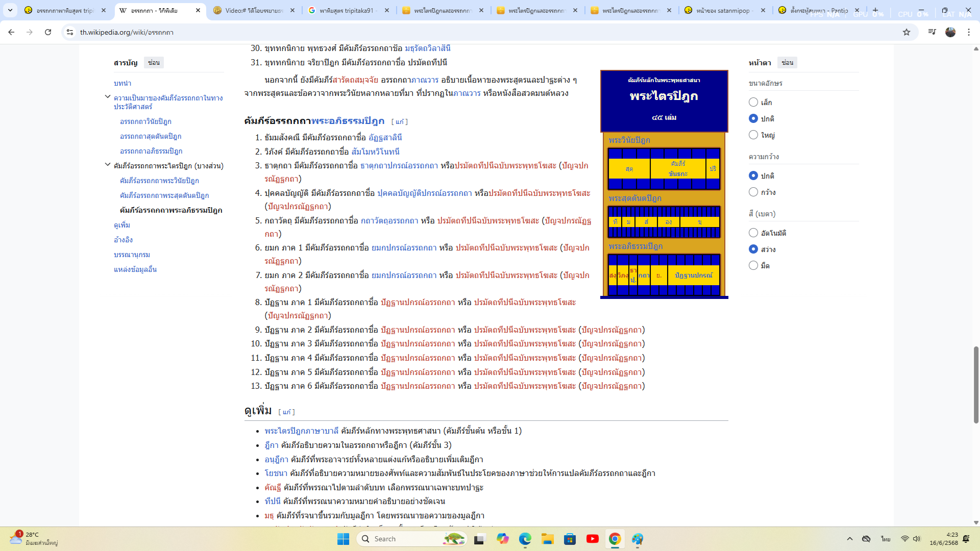Jump to แหล่งข้อมูลอื่น in contents
Screen dimensions: 980x551
135,269
